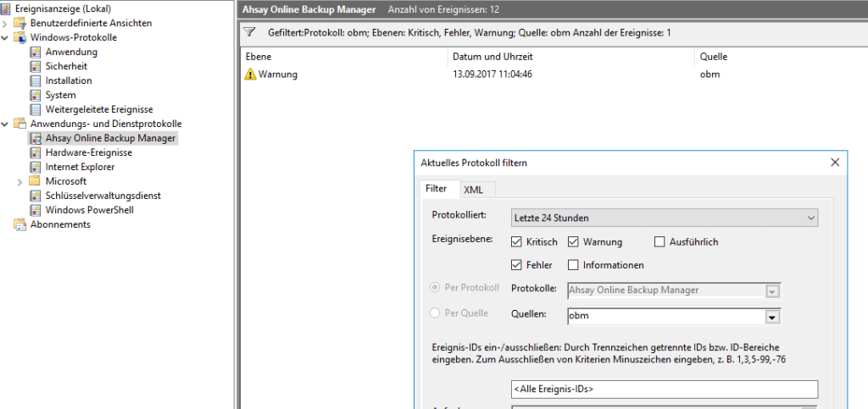The height and width of the screenshot is (409, 868).
Task: Select Hardware-Ereignisse in the tree
Action: (x=88, y=152)
